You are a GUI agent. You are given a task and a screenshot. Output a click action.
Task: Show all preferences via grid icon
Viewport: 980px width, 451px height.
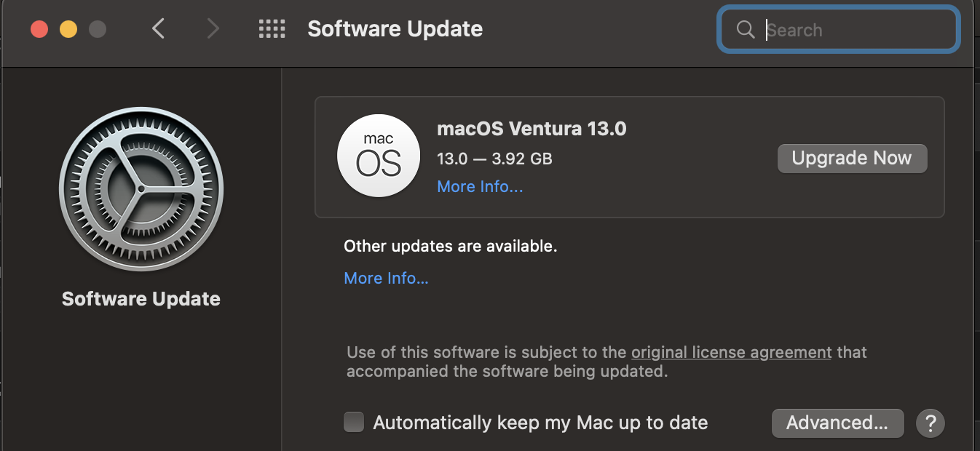pos(272,29)
